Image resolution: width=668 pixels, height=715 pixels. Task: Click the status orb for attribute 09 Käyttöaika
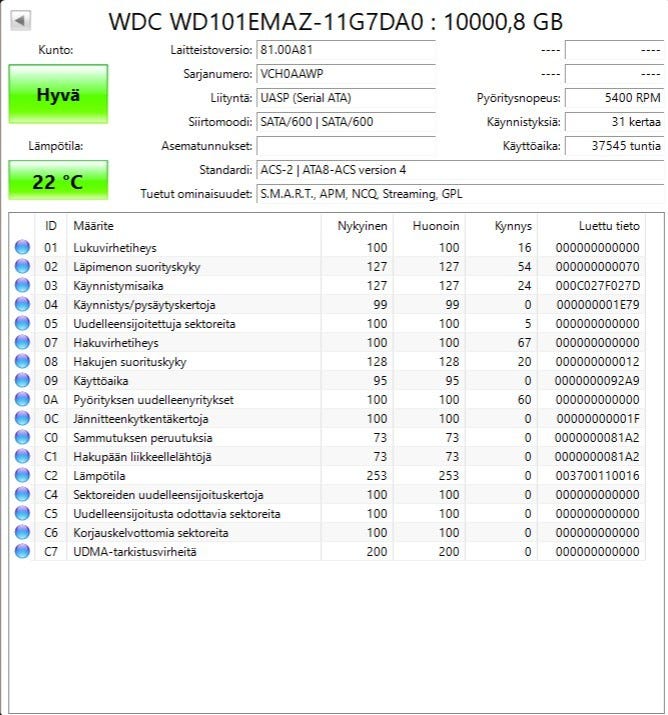coord(22,380)
